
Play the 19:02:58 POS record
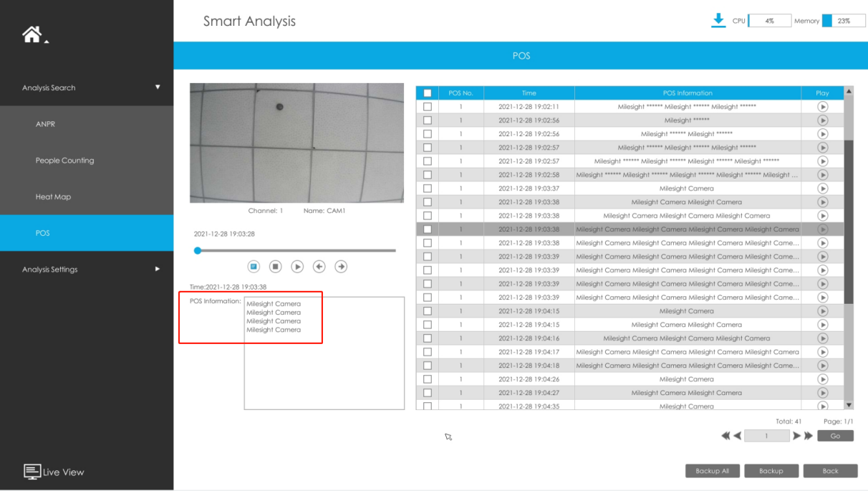(x=822, y=175)
